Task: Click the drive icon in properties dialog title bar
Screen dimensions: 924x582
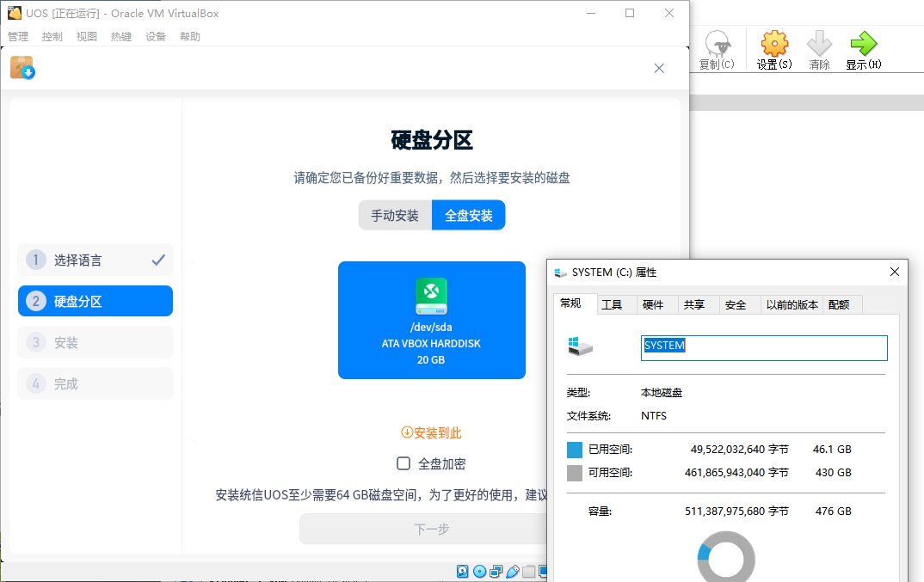Action: (560, 273)
